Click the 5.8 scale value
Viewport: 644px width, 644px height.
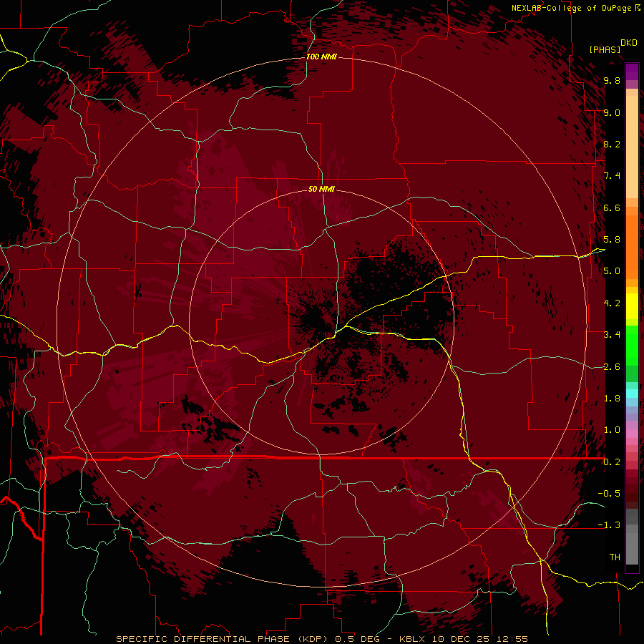[x=612, y=240]
